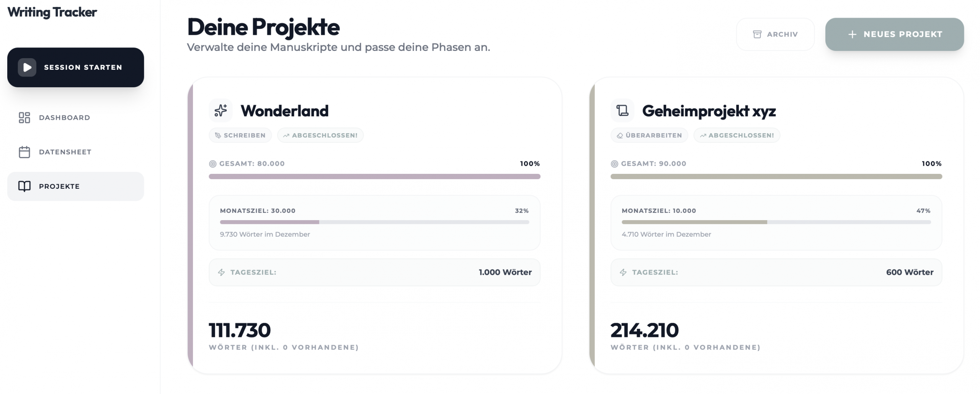Click the Geheimprojekt xyz scroll icon
The width and height of the screenshot is (980, 394).
click(622, 111)
